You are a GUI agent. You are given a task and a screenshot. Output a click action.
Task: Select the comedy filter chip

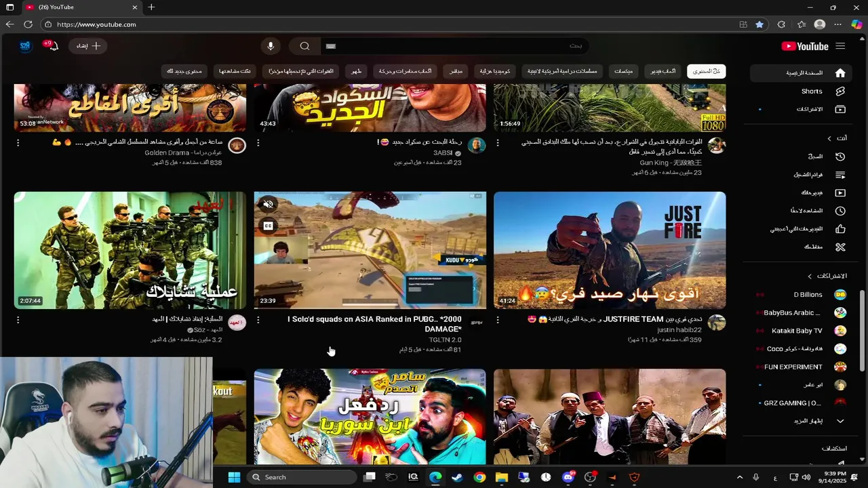(x=496, y=71)
